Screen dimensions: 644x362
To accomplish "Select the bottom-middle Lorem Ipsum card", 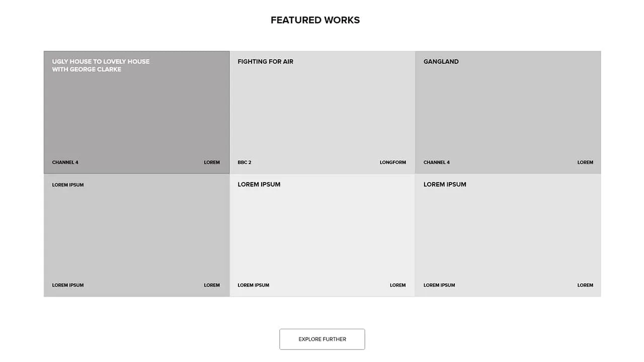I will pyautogui.click(x=322, y=235).
